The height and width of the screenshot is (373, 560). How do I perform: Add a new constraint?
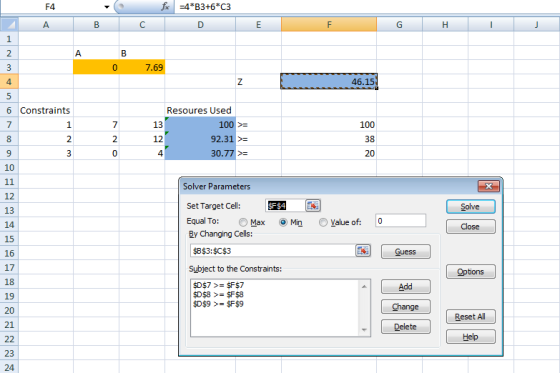point(405,287)
